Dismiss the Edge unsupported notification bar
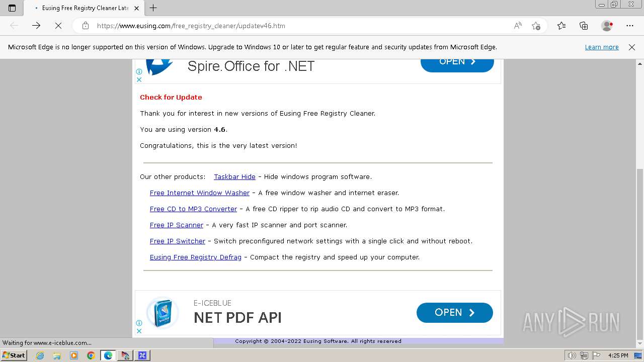 pos(632,47)
